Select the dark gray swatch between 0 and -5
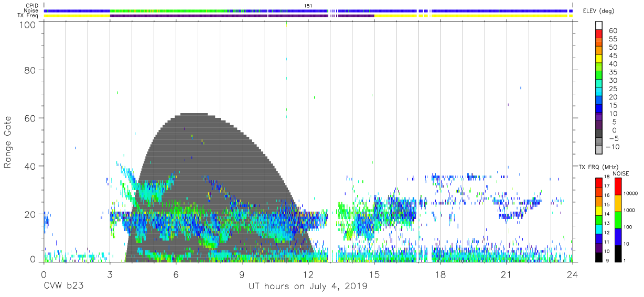644x297 pixels. click(599, 134)
